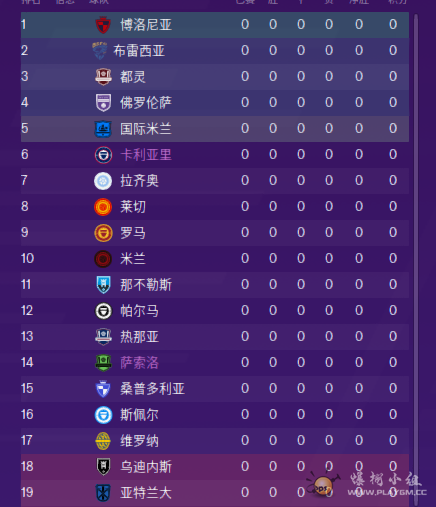This screenshot has width=436, height=507.
Task: Open the 佛罗伦萨 purple shield badge
Action: (103, 103)
